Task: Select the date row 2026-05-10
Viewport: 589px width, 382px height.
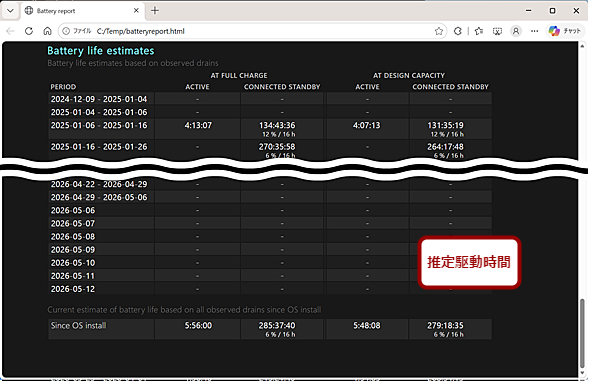Action: (x=73, y=263)
